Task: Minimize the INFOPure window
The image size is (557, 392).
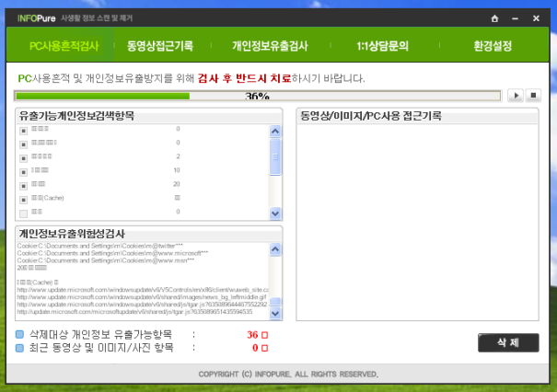Action: point(516,17)
